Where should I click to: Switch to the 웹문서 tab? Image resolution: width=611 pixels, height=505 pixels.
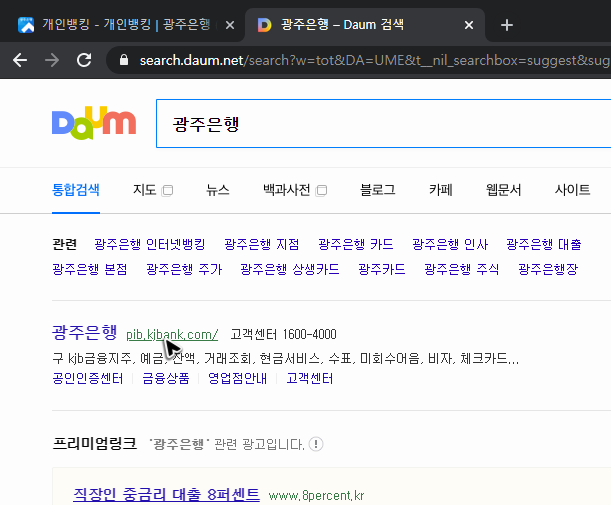pyautogui.click(x=503, y=190)
